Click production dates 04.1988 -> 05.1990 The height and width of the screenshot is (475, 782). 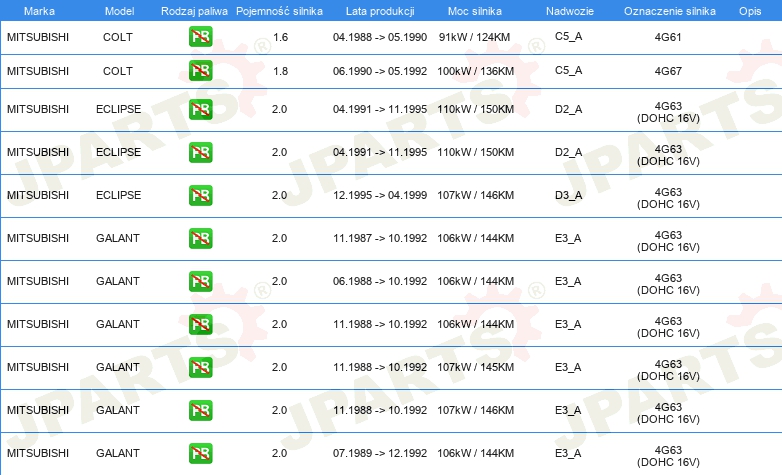[x=380, y=37]
